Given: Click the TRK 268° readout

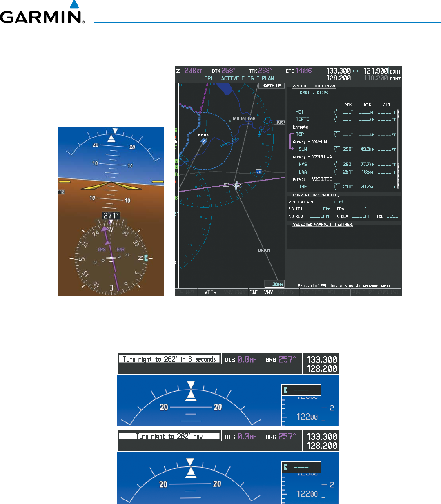Looking at the screenshot, I should [261, 71].
